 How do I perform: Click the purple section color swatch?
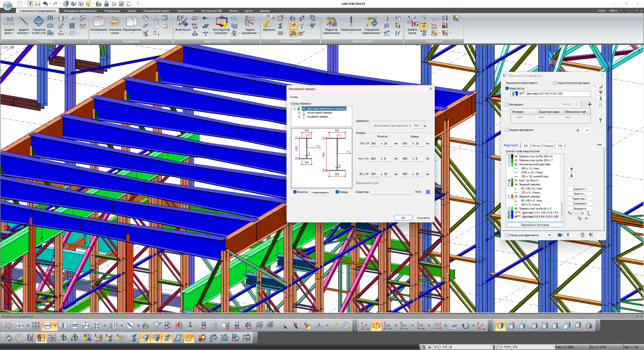[428, 192]
